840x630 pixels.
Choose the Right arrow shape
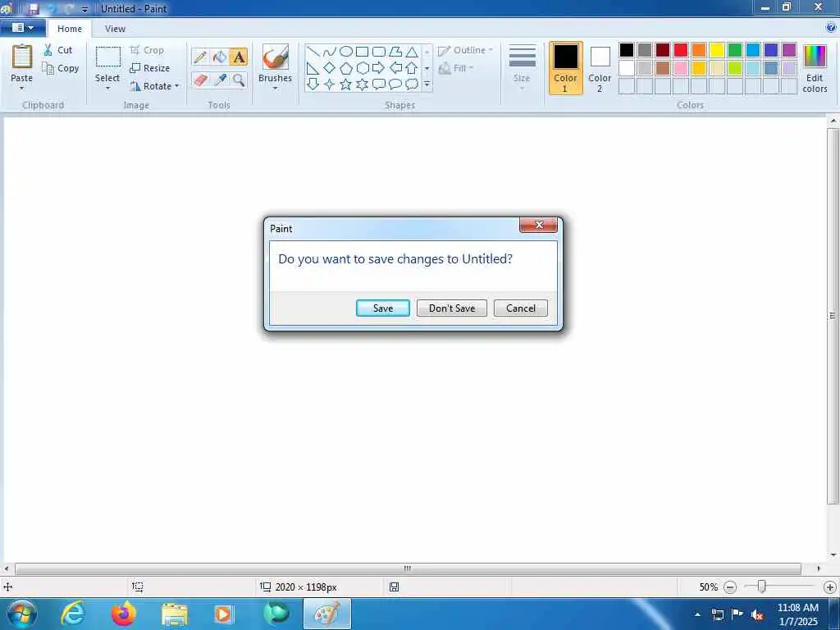point(379,68)
